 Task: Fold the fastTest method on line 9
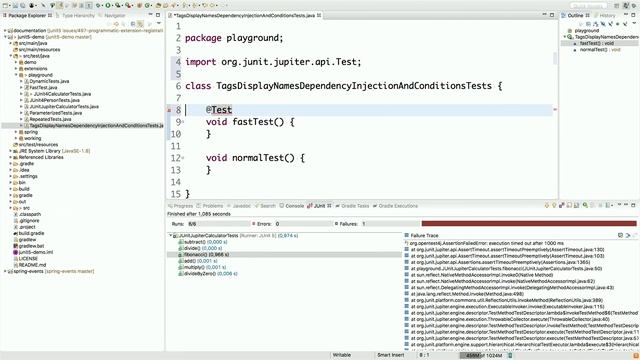click(183, 122)
